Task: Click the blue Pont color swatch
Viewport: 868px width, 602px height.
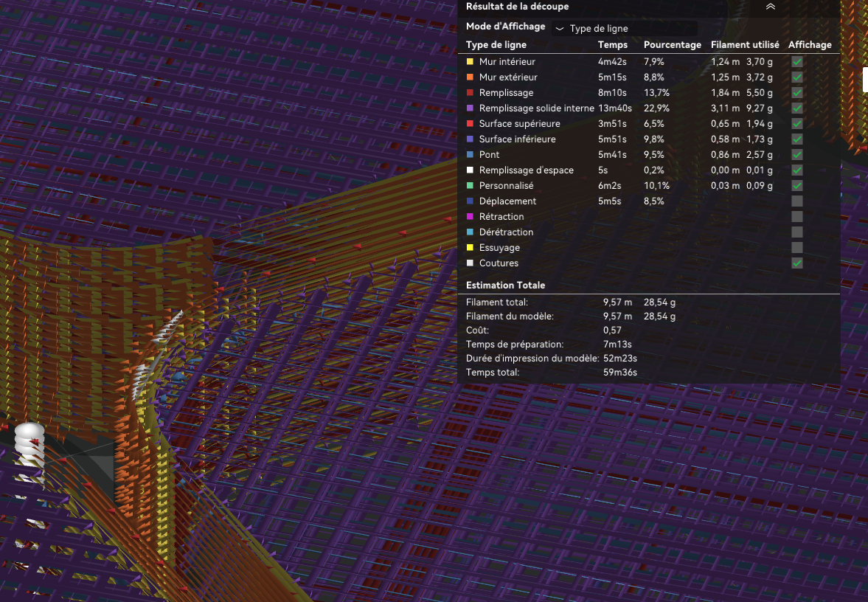Action: [x=470, y=154]
